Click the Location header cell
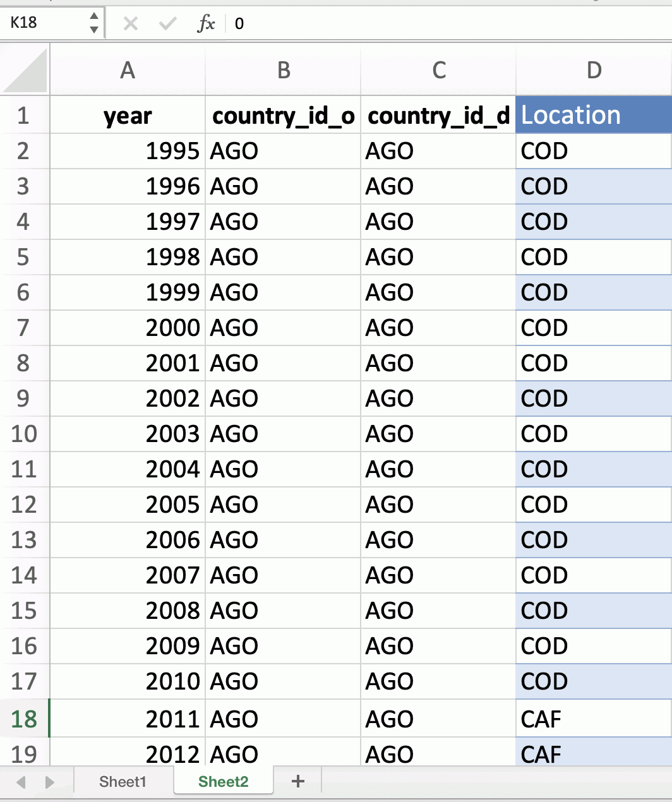 point(594,115)
